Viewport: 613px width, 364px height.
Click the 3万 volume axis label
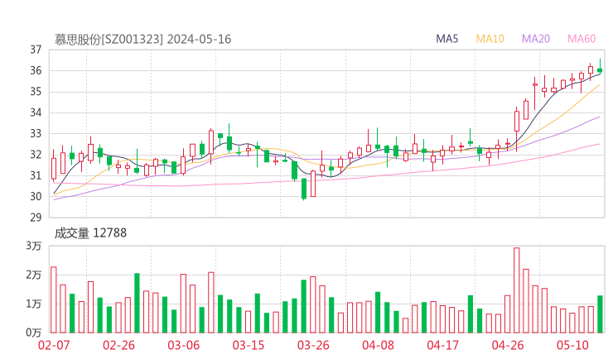point(34,246)
